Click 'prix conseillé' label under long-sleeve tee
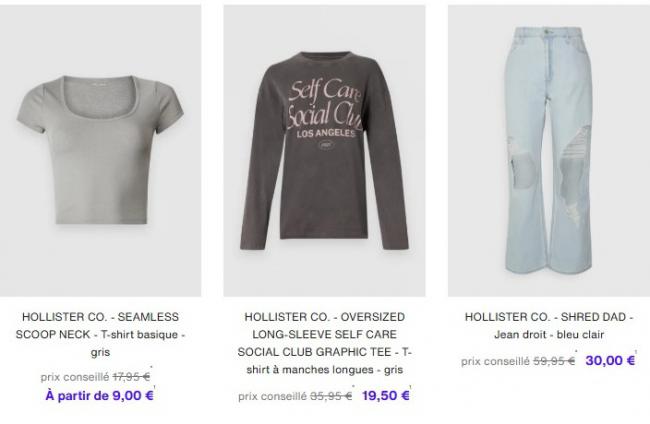 click(x=272, y=396)
